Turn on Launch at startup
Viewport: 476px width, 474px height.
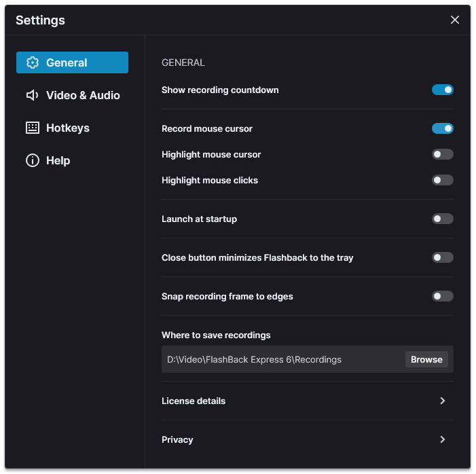click(x=442, y=219)
